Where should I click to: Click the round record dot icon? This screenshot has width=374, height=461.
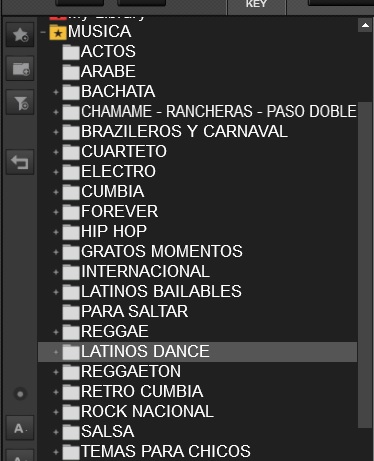point(20,394)
